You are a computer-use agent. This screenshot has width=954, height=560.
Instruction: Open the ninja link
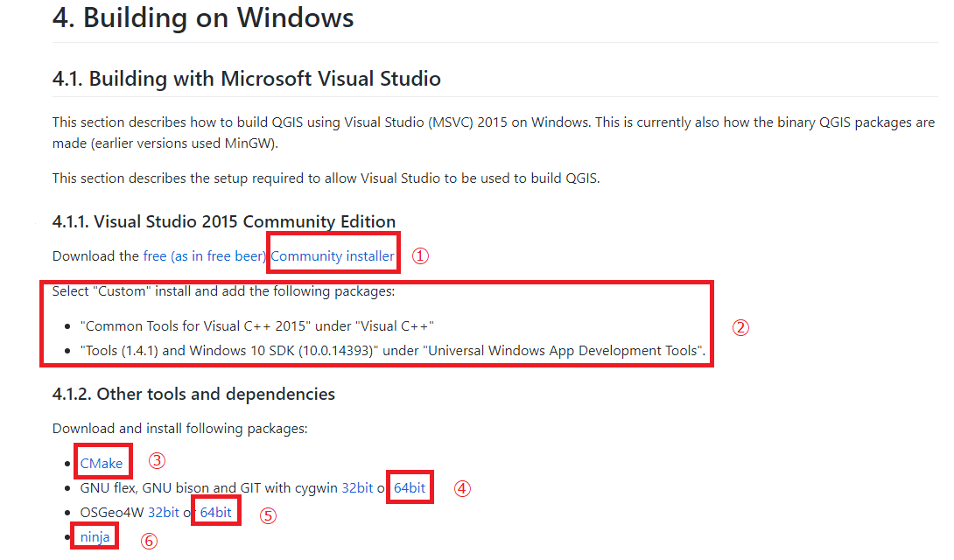(x=95, y=537)
